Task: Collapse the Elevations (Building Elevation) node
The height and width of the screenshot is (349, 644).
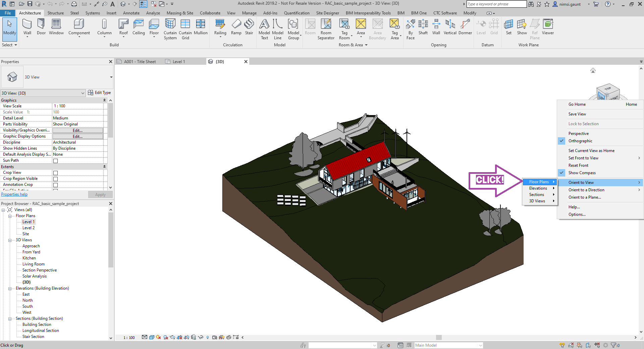Action: point(10,289)
